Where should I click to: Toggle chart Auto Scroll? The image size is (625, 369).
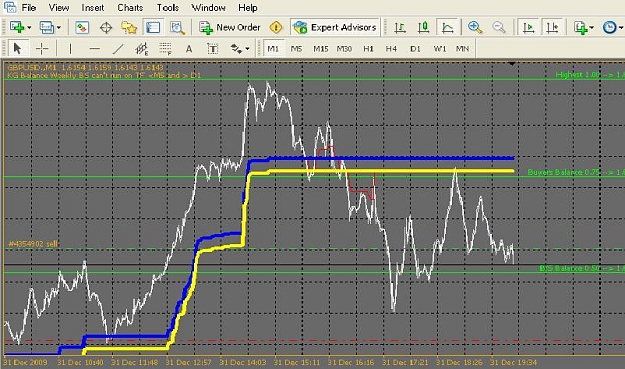click(529, 27)
